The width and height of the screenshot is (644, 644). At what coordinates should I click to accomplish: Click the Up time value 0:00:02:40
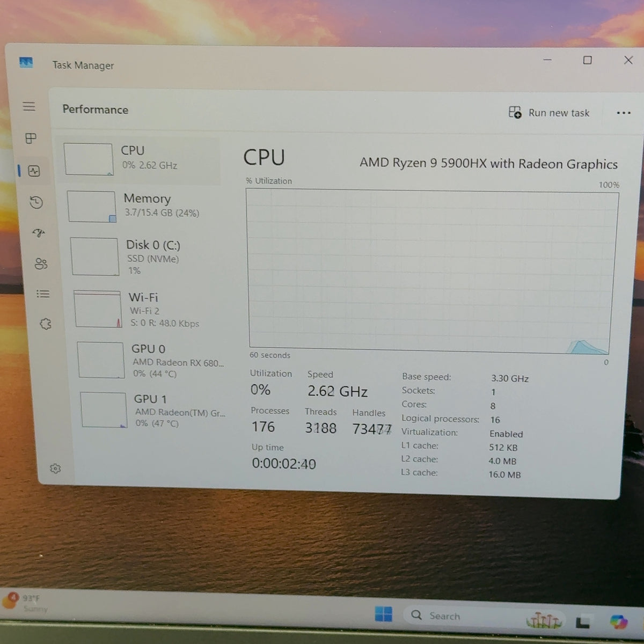(x=284, y=464)
